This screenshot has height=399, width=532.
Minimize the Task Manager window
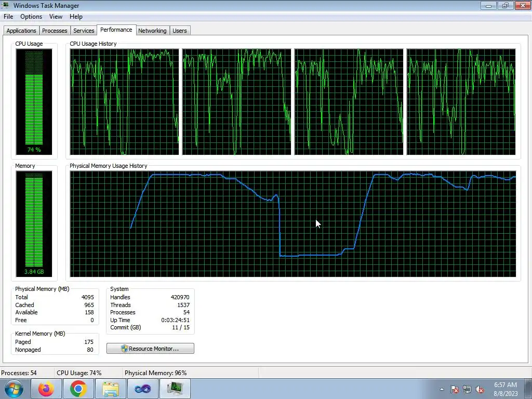[x=488, y=5]
